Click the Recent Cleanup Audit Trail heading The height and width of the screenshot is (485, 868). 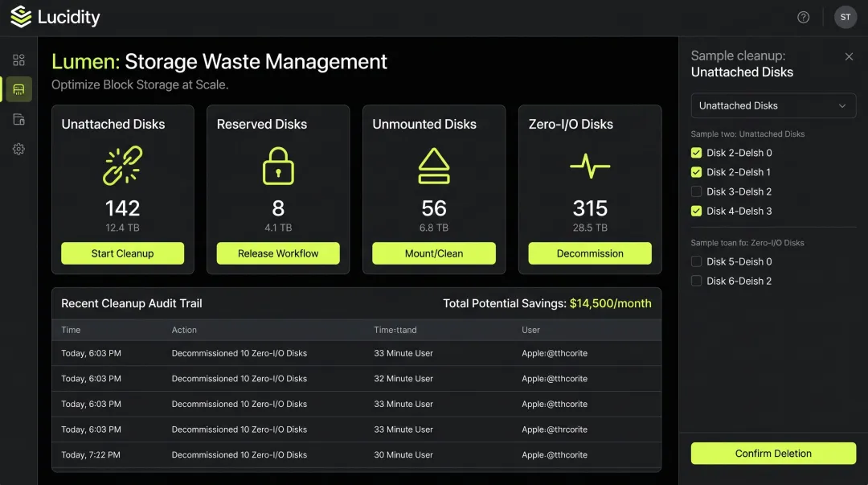(132, 303)
